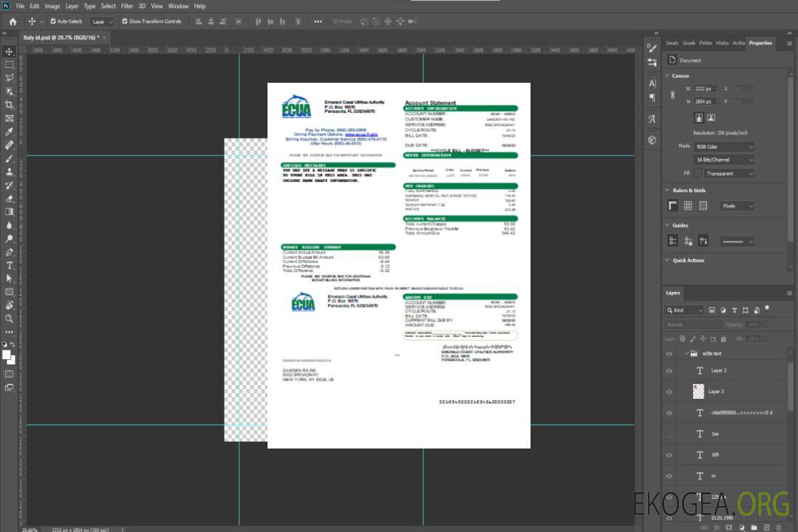Switch to the History panel tab
Screen dimensions: 798x532
(722, 43)
